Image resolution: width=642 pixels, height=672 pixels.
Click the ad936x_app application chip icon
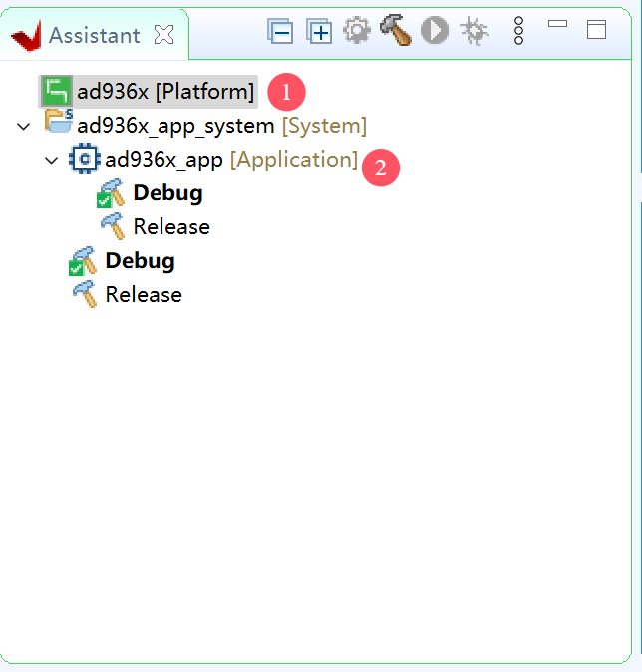84,159
